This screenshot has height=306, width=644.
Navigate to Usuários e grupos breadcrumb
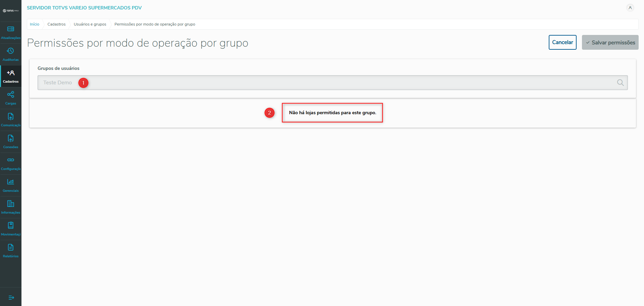coord(90,24)
